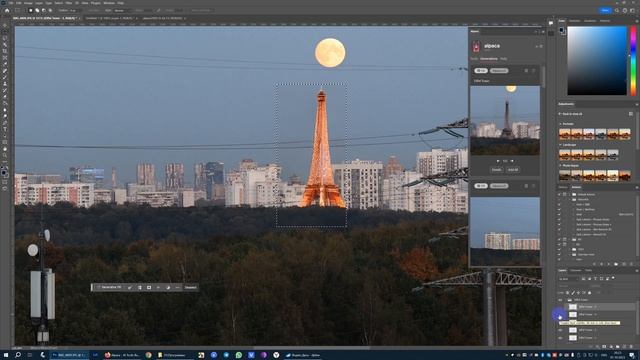640x360 pixels.
Task: Click Generative Fill on contextual task bar
Action: [109, 287]
